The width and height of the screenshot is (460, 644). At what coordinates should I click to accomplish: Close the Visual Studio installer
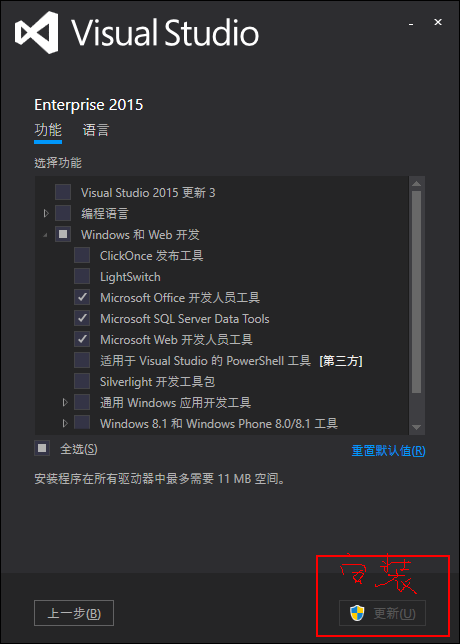coord(438,23)
